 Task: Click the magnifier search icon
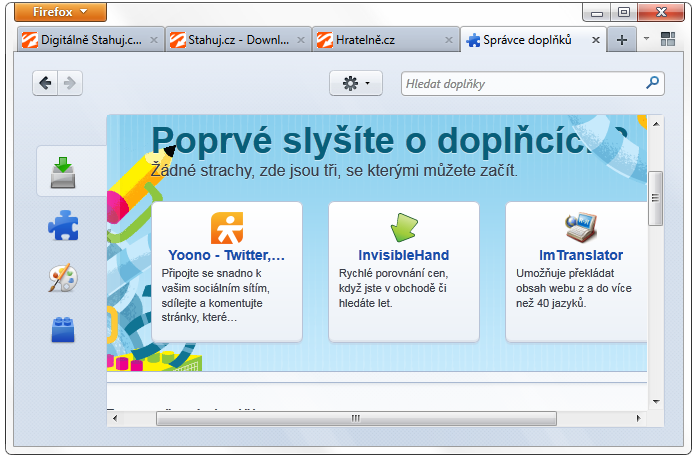(652, 83)
